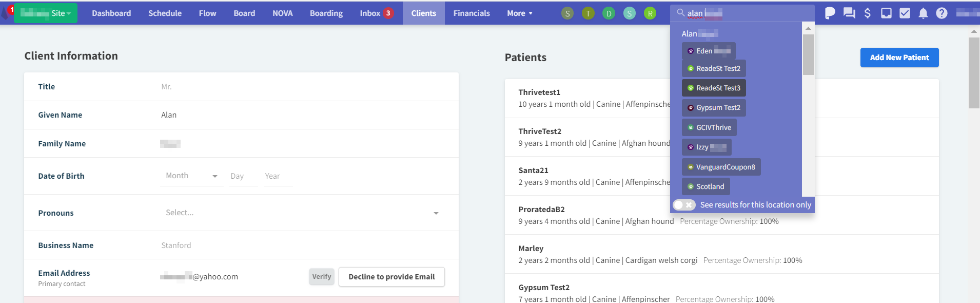Image resolution: width=980 pixels, height=303 pixels.
Task: Switch to the Financials tab
Action: (x=471, y=13)
